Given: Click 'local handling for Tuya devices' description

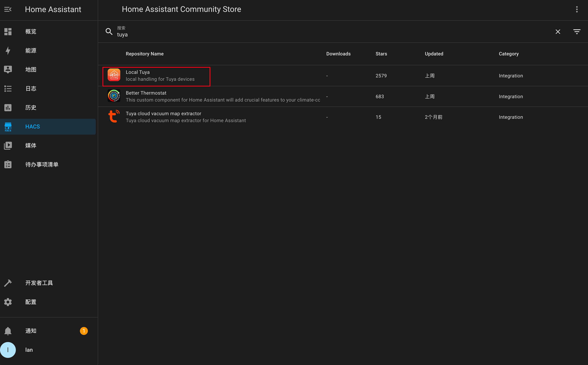Looking at the screenshot, I should (x=160, y=79).
